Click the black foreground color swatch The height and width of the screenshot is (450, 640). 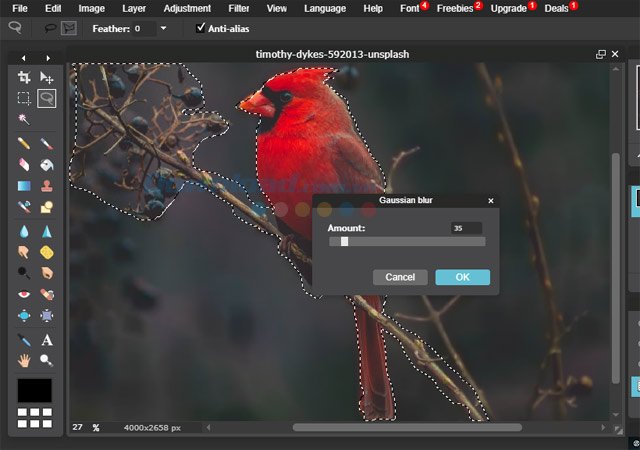click(34, 390)
